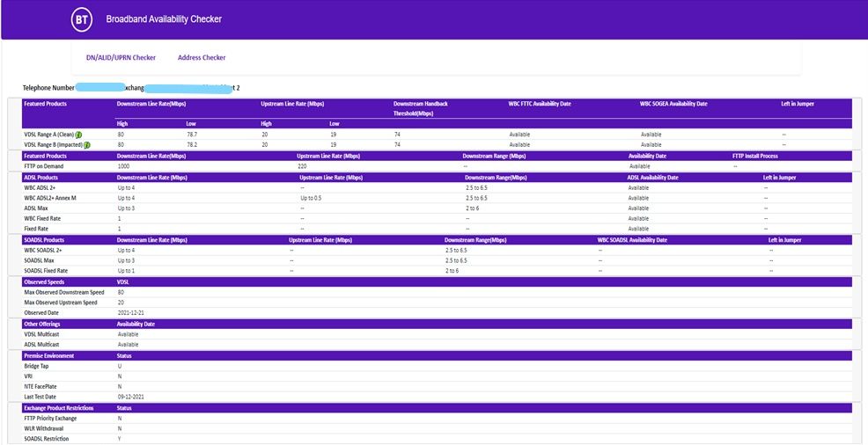Select the FTTP Priority Exchange row
Screen dimensions: 868x445
point(51,419)
